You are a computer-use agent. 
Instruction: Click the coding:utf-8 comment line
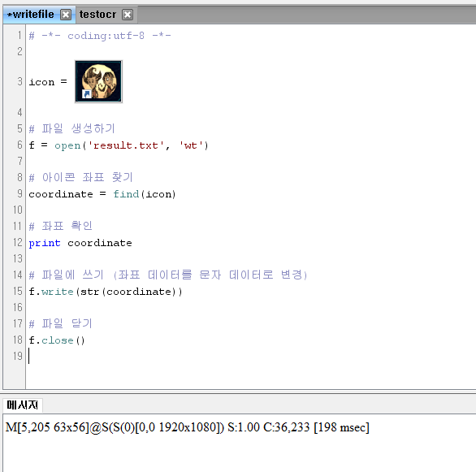100,36
